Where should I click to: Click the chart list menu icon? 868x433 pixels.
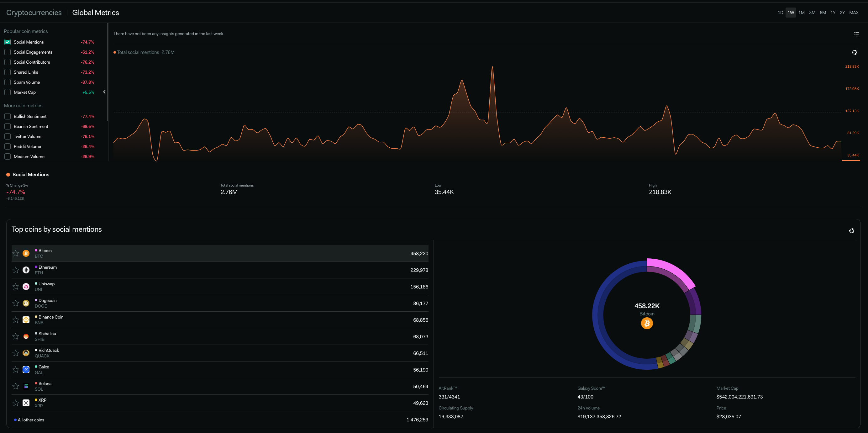(x=856, y=34)
